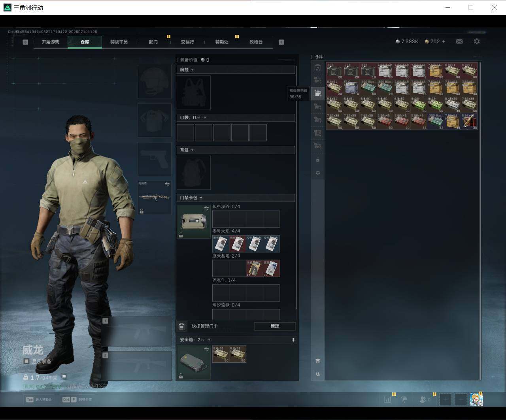The height and width of the screenshot is (420, 506).
Task: Enable the 显示装备 checkbox
Action: pyautogui.click(x=26, y=361)
